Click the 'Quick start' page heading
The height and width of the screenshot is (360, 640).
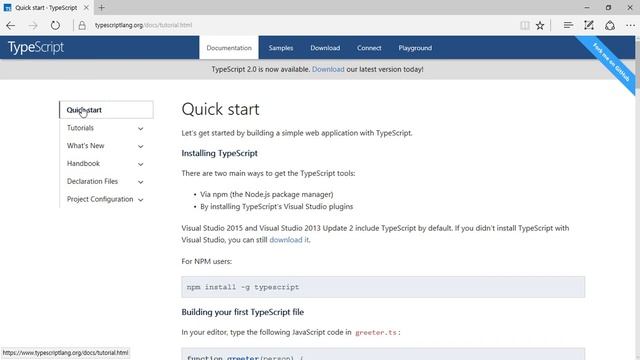(x=220, y=109)
